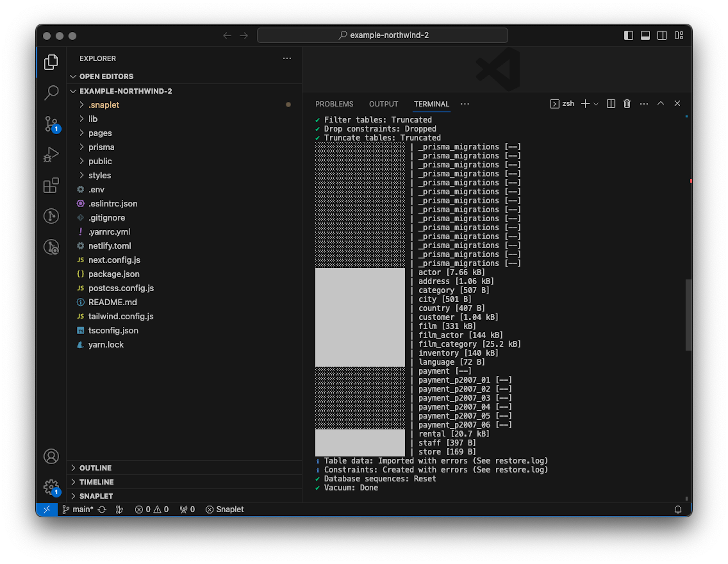Open remote window button in status bar
Image resolution: width=728 pixels, height=564 pixels.
click(47, 509)
